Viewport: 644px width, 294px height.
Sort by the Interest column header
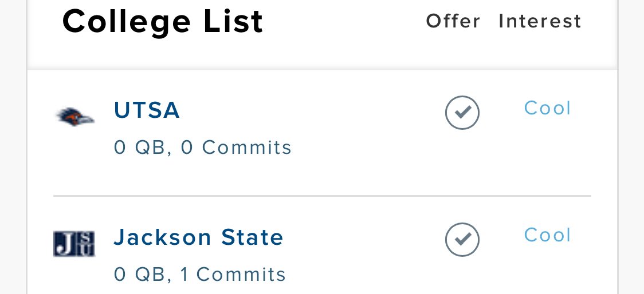[x=540, y=21]
